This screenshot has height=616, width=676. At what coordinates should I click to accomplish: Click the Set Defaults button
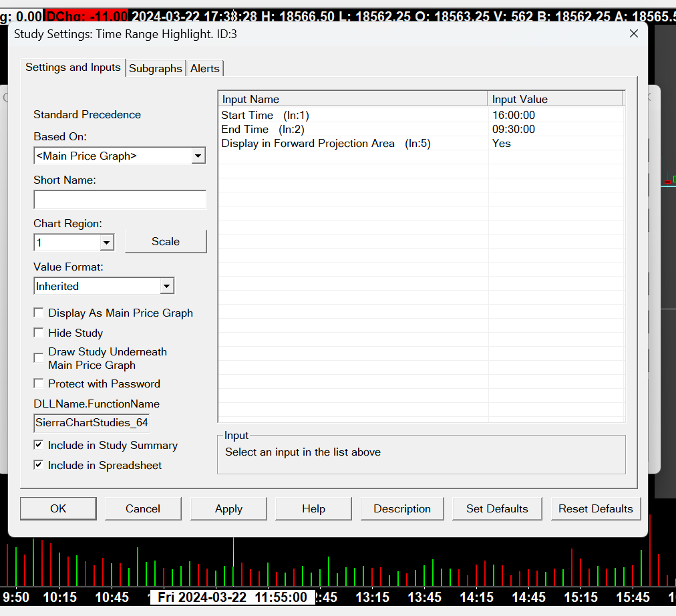tap(497, 508)
